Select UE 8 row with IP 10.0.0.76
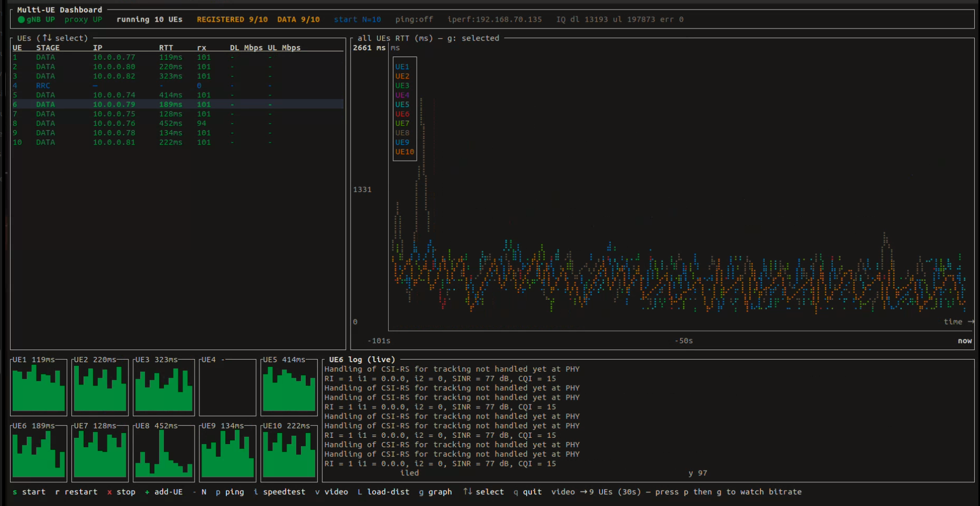This screenshot has width=980, height=506. click(177, 124)
